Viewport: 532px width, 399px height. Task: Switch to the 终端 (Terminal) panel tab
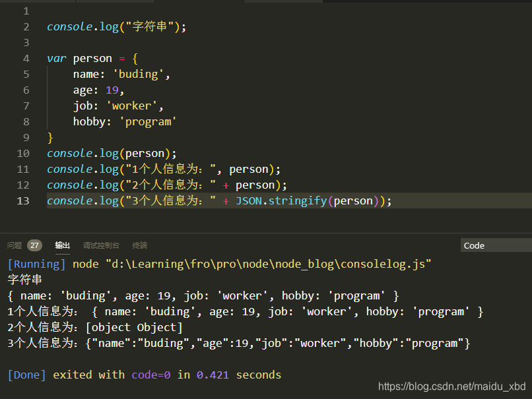pyautogui.click(x=139, y=245)
